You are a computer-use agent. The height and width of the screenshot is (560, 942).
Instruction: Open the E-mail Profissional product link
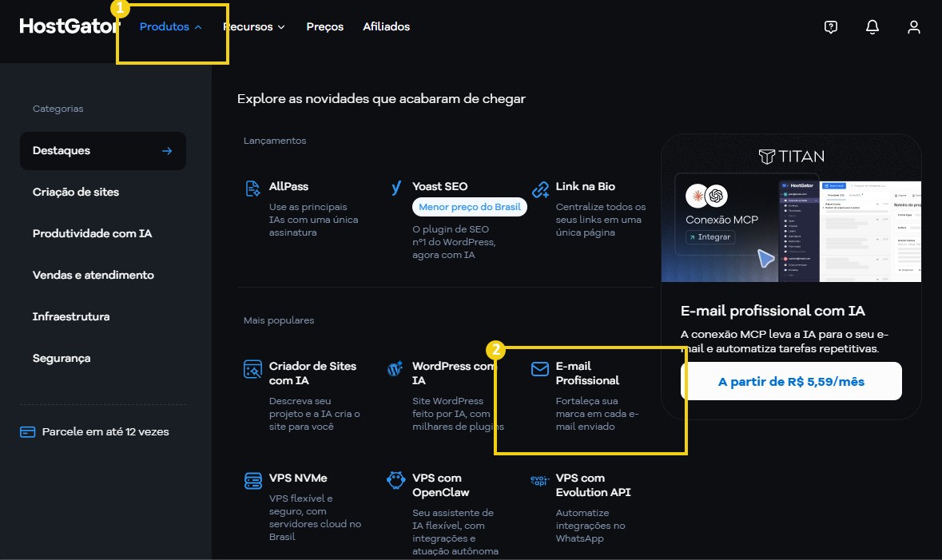(587, 373)
